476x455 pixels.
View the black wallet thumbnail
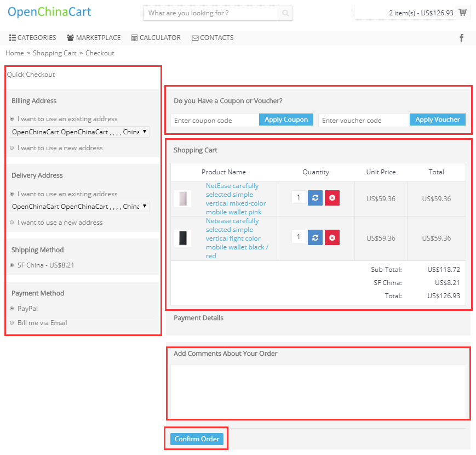183,238
